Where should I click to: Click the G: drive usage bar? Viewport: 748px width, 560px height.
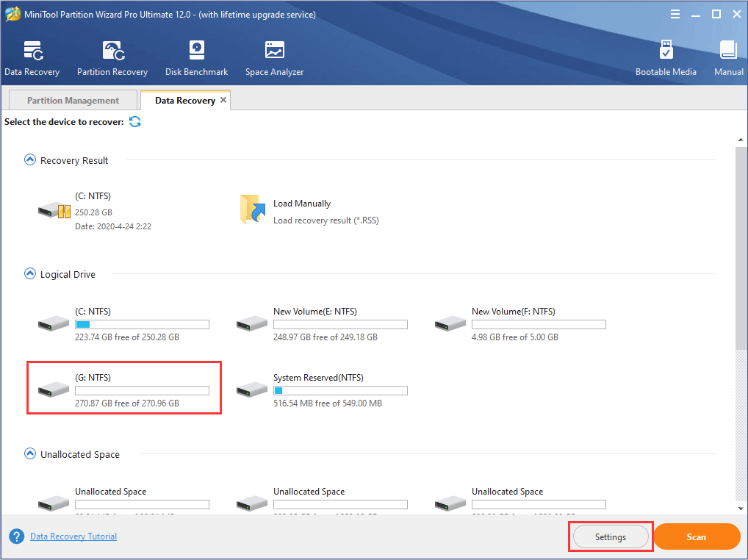[x=142, y=391]
